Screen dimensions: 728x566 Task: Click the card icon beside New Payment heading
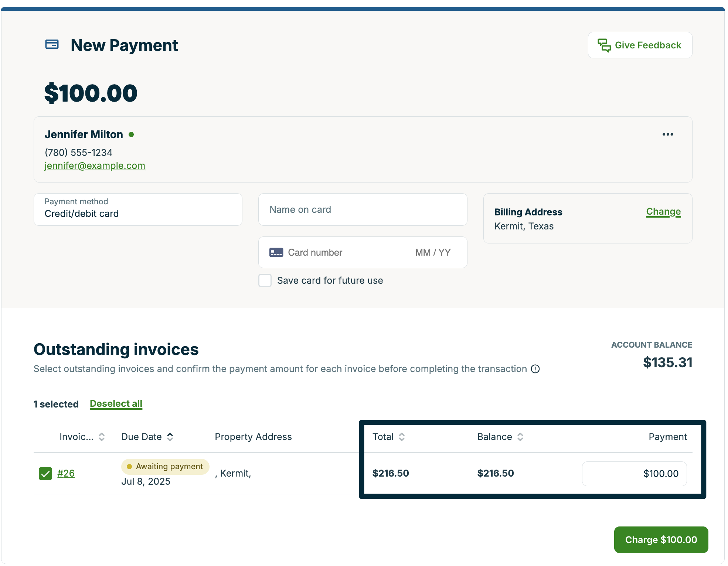(x=51, y=45)
